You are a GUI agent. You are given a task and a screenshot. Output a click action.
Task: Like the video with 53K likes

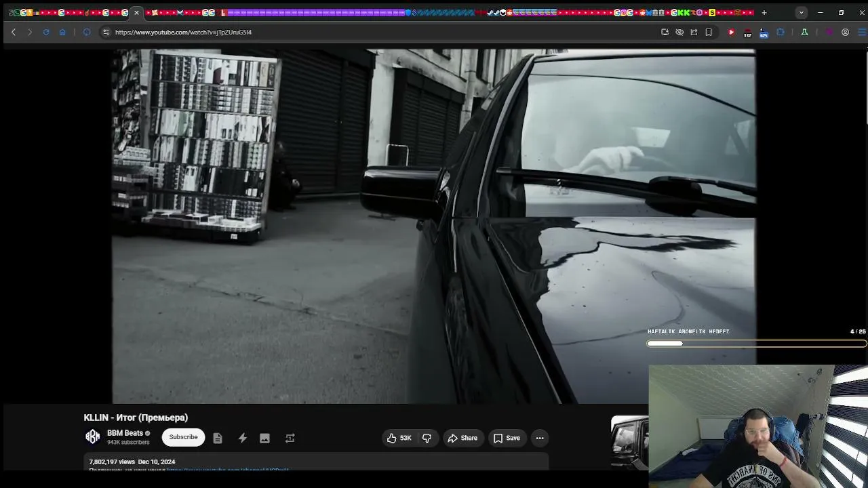(399, 438)
